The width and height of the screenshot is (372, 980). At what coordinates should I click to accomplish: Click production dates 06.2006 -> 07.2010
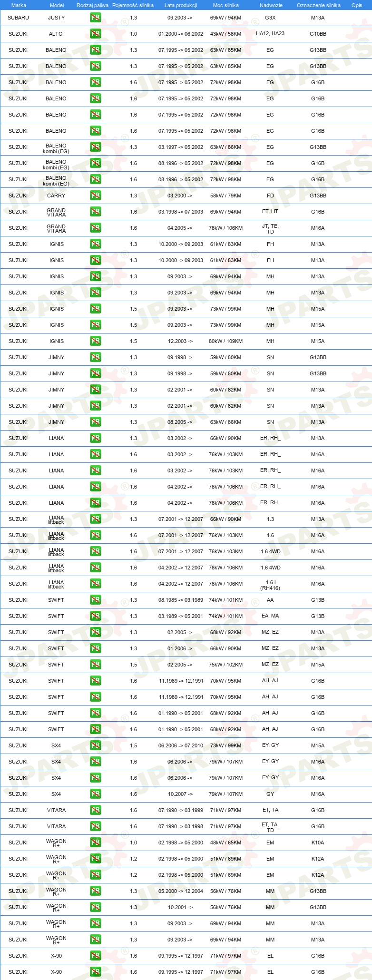point(181,745)
